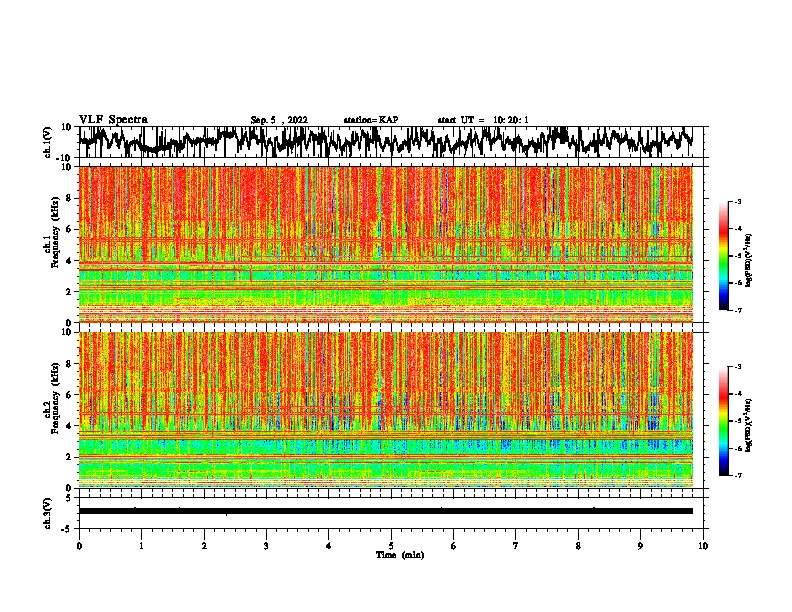Click the 'VLF Spectra' title text

pyautogui.click(x=113, y=120)
